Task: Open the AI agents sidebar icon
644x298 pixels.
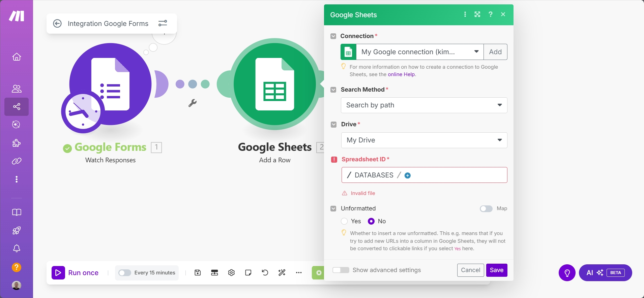Action: [17, 125]
